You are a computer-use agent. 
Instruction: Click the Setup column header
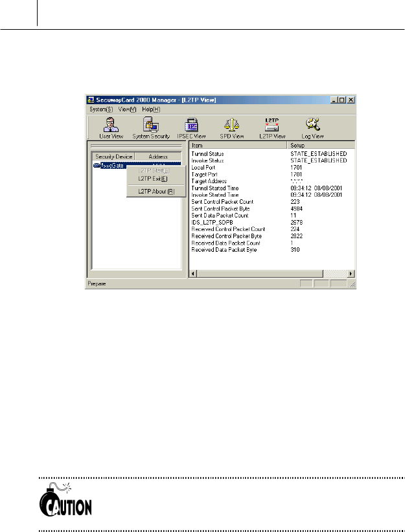(321, 145)
